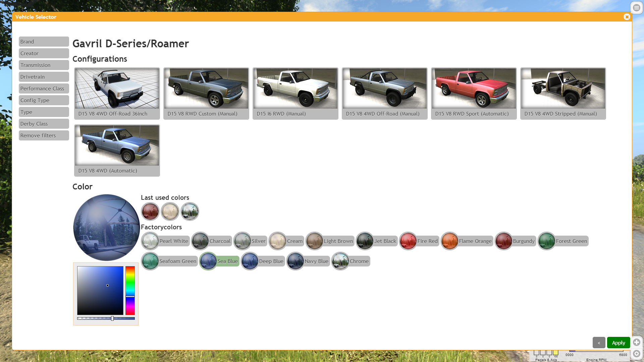Image resolution: width=644 pixels, height=362 pixels.
Task: Open the Config Type filter
Action: click(44, 100)
